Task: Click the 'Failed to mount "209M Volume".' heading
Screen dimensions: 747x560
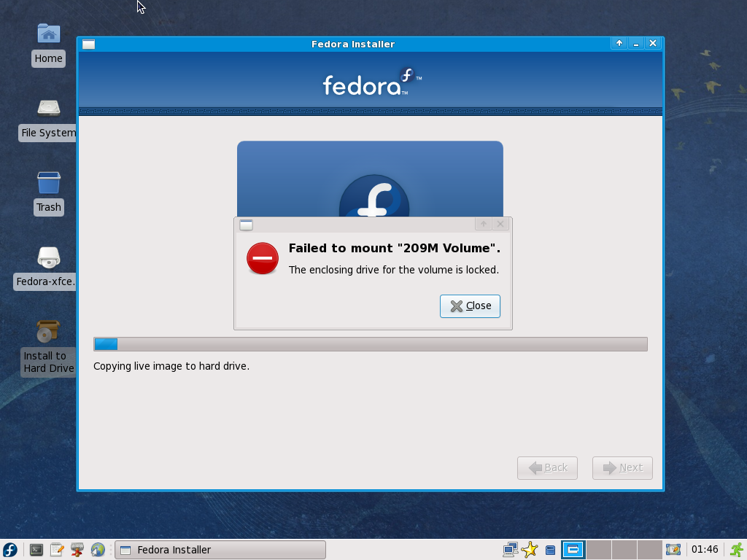Action: pyautogui.click(x=395, y=248)
